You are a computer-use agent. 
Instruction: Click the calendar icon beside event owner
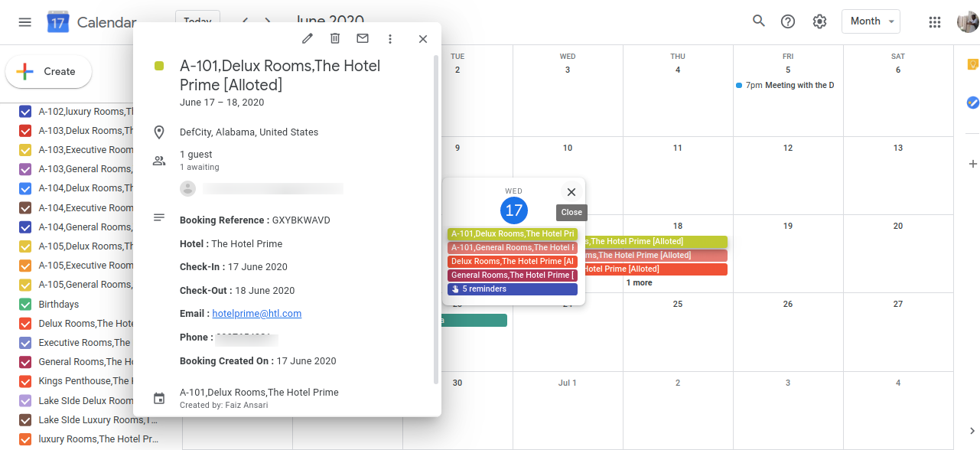(159, 398)
